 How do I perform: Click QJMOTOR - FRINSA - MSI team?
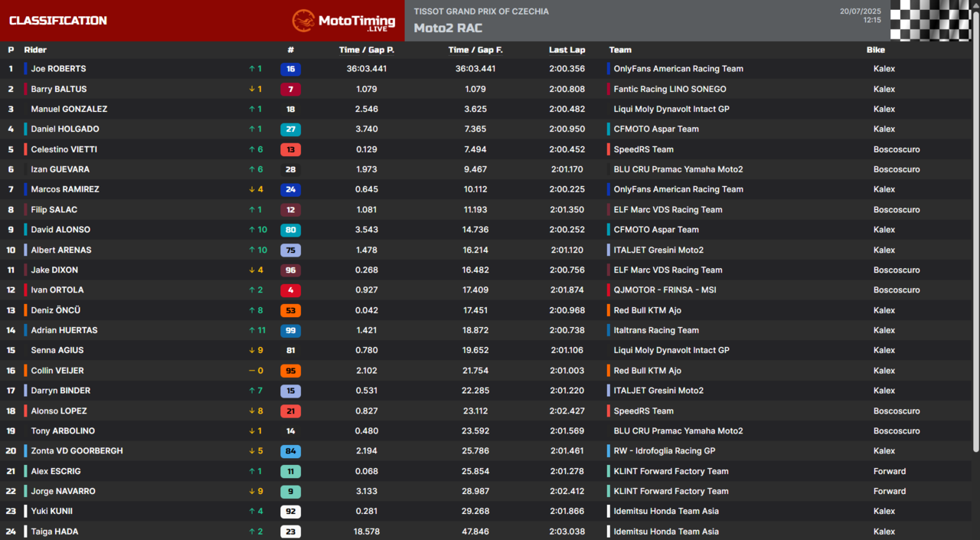(665, 290)
